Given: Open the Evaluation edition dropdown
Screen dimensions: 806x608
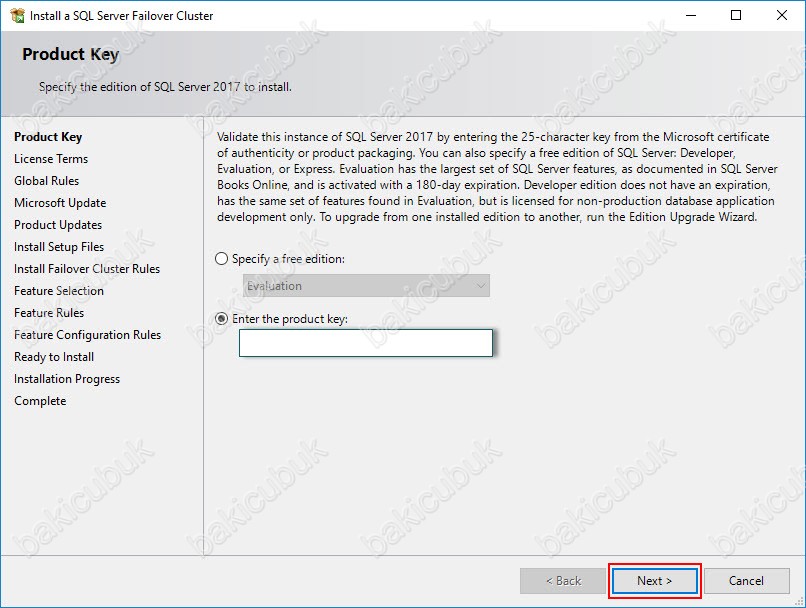Looking at the screenshot, I should (366, 286).
